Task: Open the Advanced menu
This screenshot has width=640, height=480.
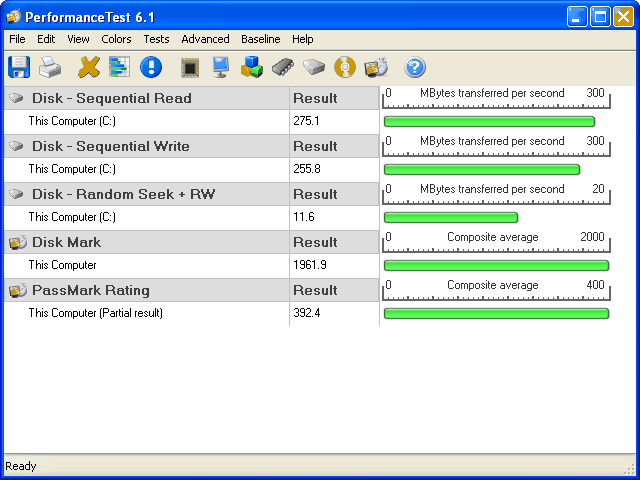Action: point(205,39)
